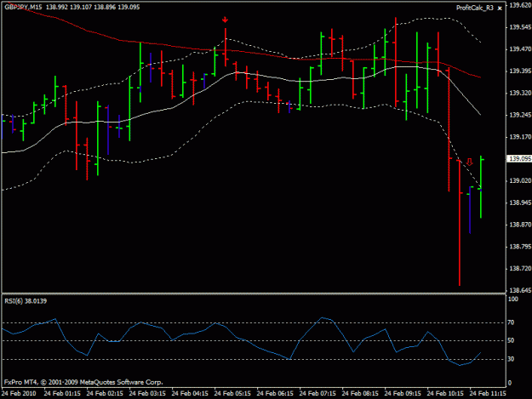This screenshot has width=532, height=399.
Task: Click RSI scale level 50
Action: (x=511, y=340)
